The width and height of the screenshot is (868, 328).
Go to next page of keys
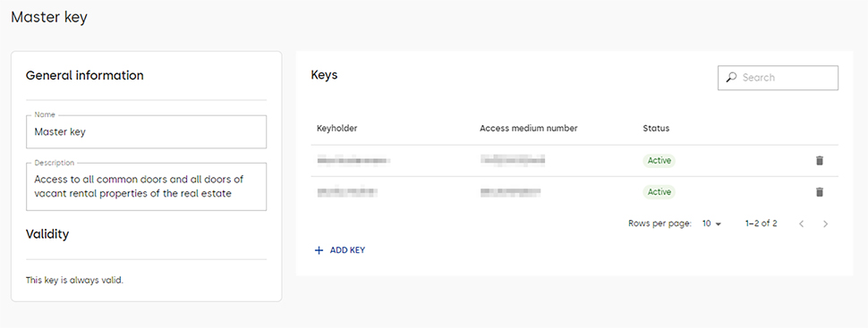825,224
